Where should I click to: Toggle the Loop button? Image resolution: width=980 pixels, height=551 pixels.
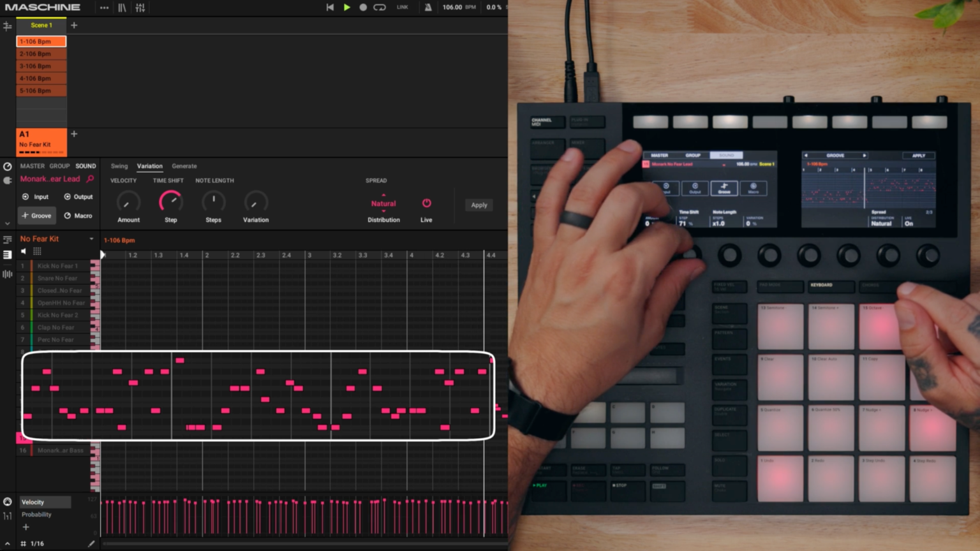point(380,8)
